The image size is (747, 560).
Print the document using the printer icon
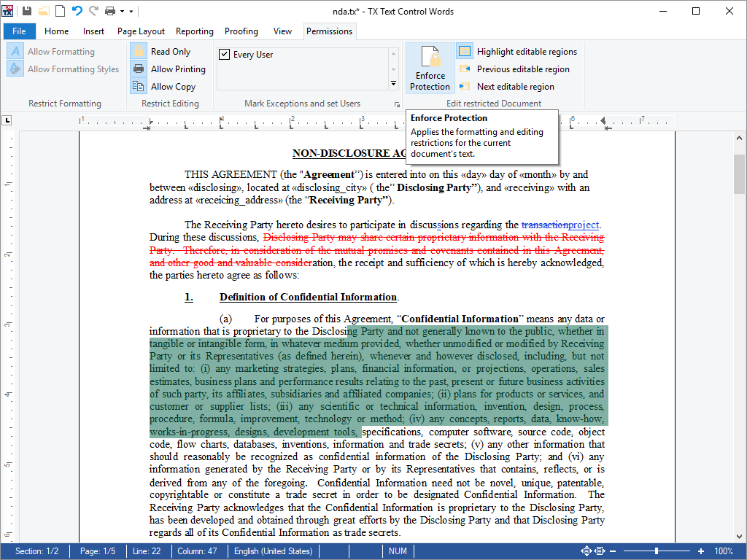[x=110, y=11]
